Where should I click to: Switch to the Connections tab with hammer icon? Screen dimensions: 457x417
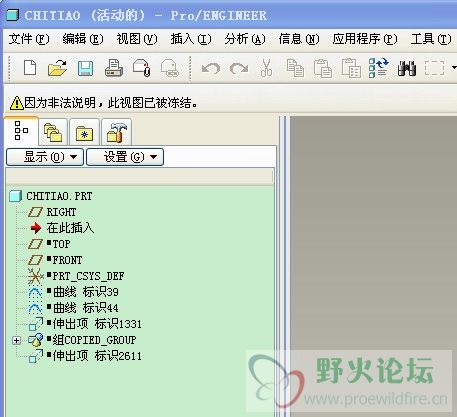click(116, 132)
